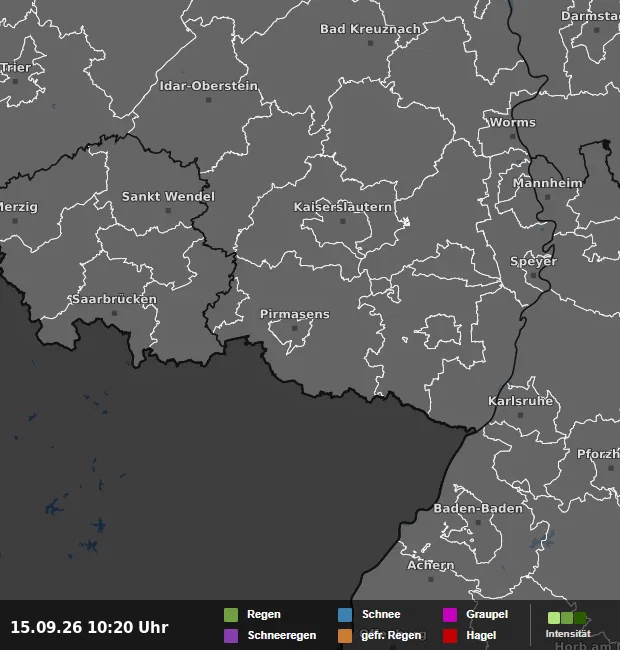Screen dimensions: 620x650
Task: Click the orange gefr. Regen legend swatch
Action: click(x=345, y=635)
